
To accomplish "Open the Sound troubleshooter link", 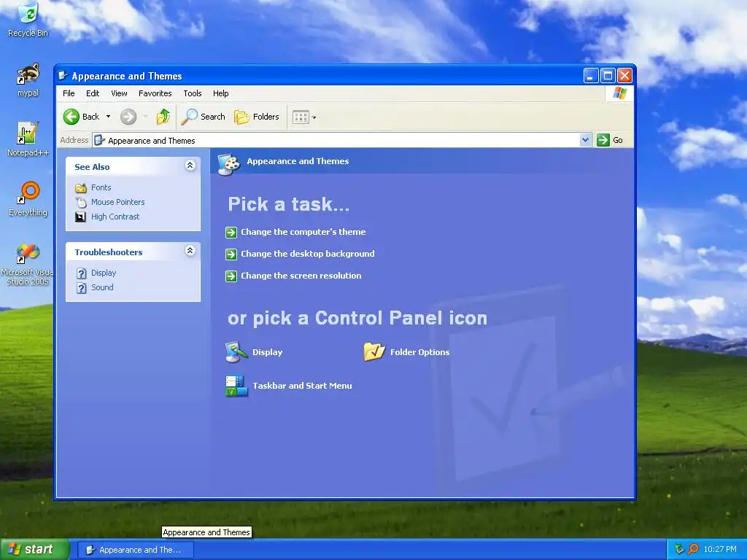I will [x=102, y=287].
